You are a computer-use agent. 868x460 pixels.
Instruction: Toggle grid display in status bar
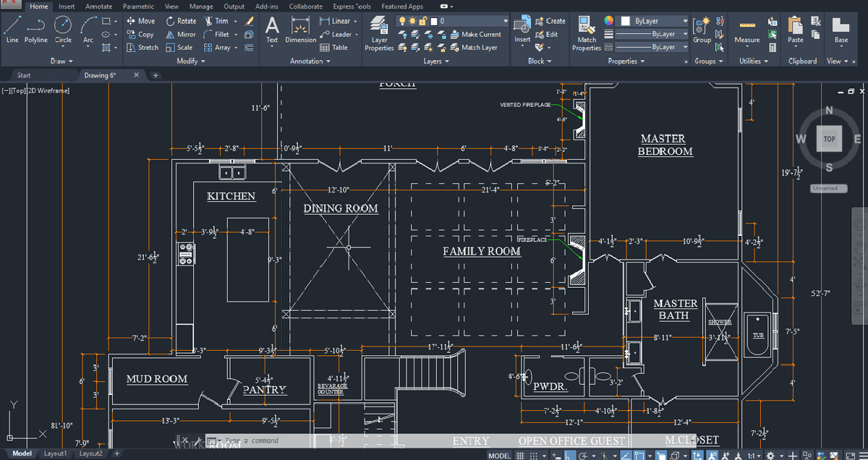520,455
